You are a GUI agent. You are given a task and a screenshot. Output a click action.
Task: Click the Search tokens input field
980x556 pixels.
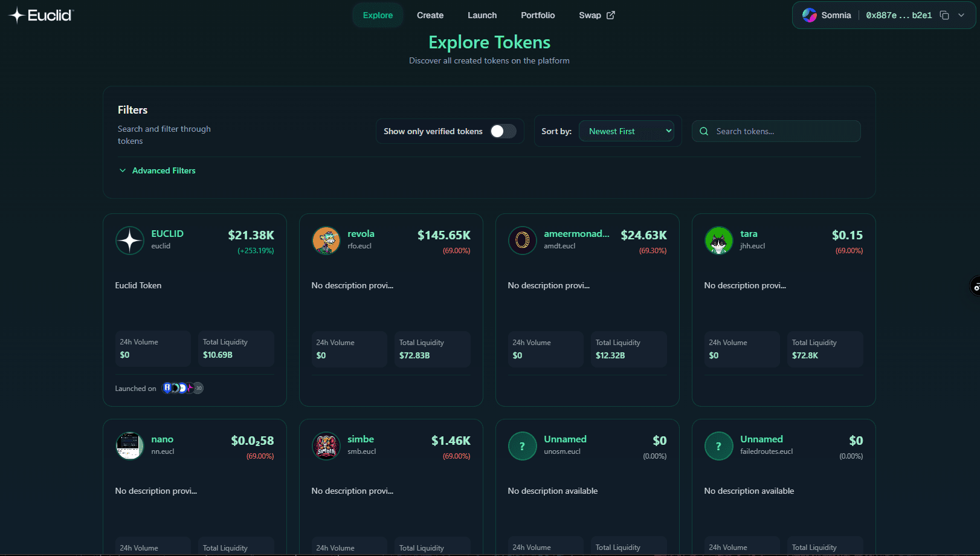click(784, 131)
